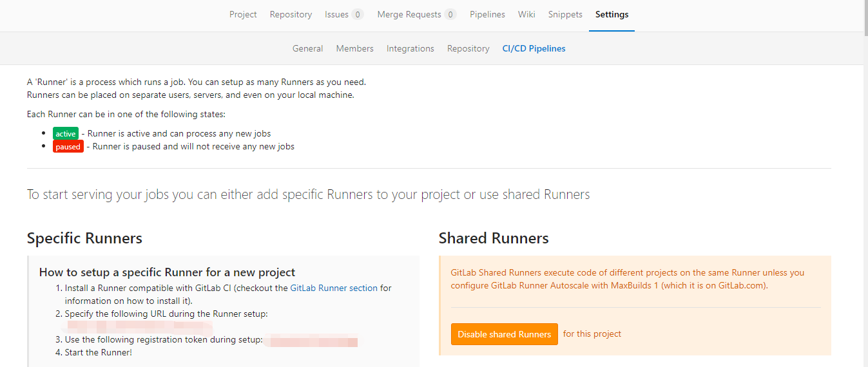Viewport: 868px width, 367px height.
Task: Open Repository in the top navigation
Action: click(x=291, y=14)
